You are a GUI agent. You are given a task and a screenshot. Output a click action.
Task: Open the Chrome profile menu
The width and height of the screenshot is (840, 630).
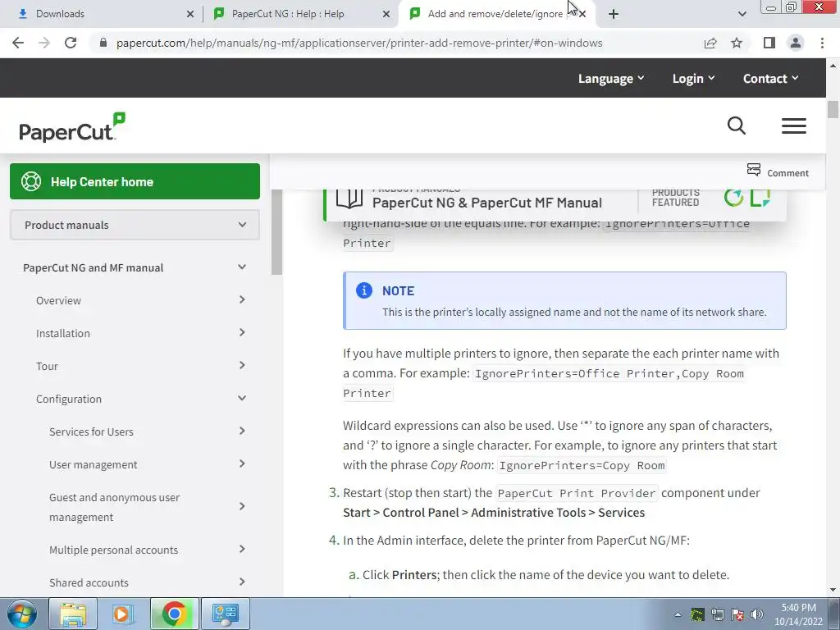point(796,43)
